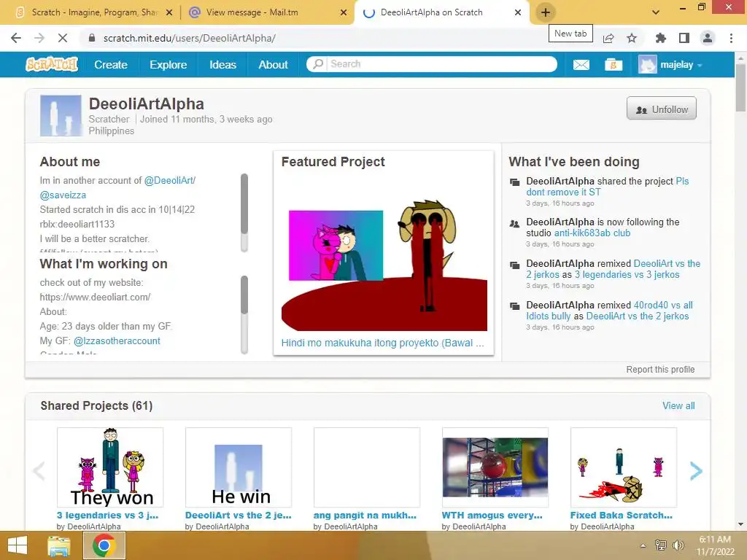Toggle the browser side panel
The image size is (747, 560).
684,38
